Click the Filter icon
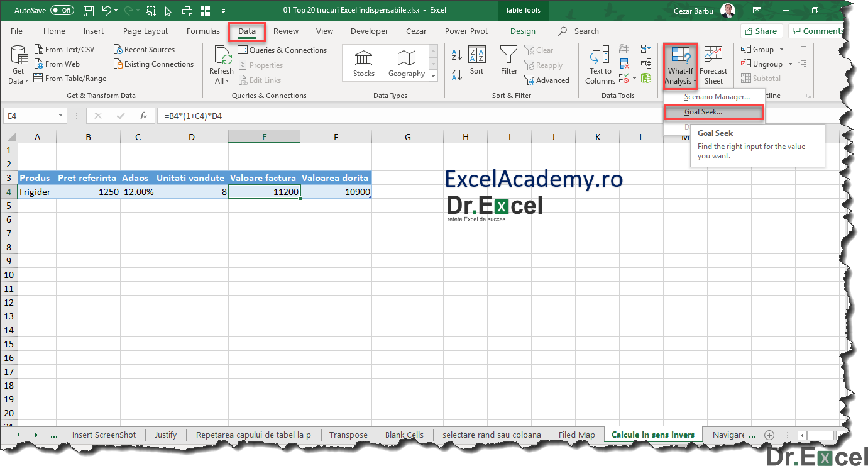868x466 pixels. click(508, 60)
